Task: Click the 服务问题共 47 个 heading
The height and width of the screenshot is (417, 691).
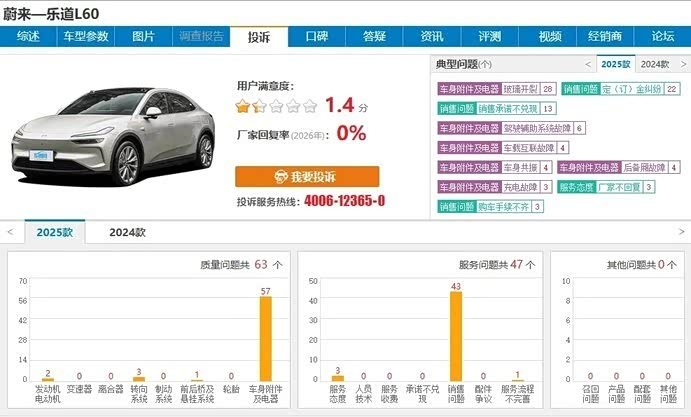Action: (497, 264)
